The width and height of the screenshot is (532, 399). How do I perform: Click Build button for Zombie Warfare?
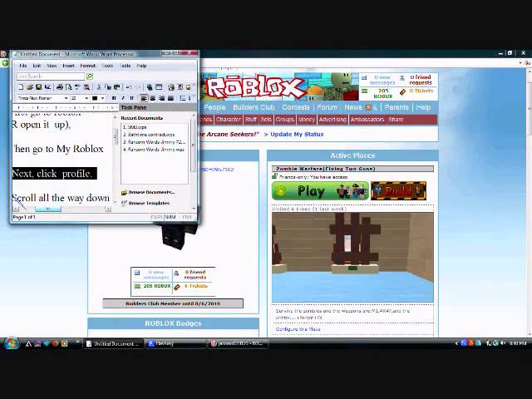point(398,191)
